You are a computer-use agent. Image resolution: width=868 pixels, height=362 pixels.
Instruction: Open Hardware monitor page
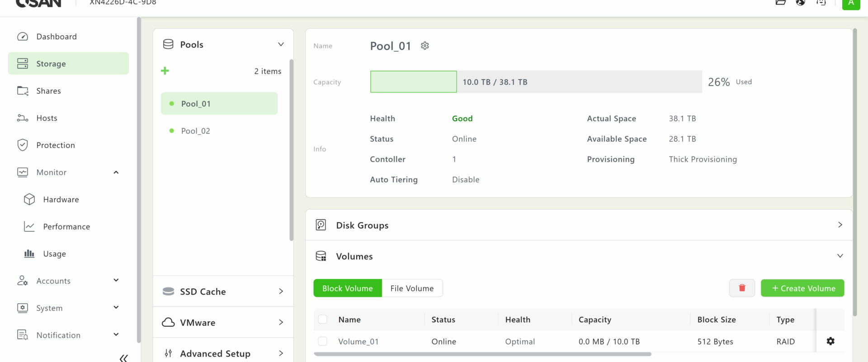point(61,200)
